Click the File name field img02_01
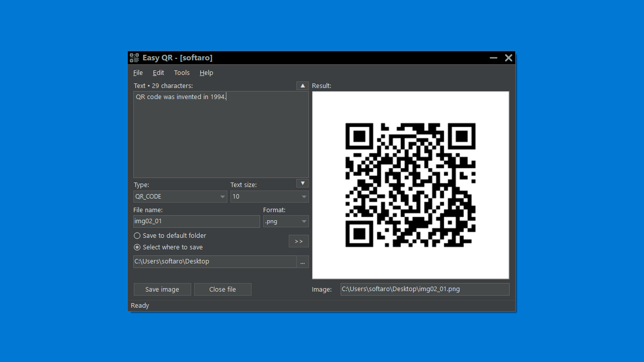Screen dimensions: 644x362 coord(197,221)
